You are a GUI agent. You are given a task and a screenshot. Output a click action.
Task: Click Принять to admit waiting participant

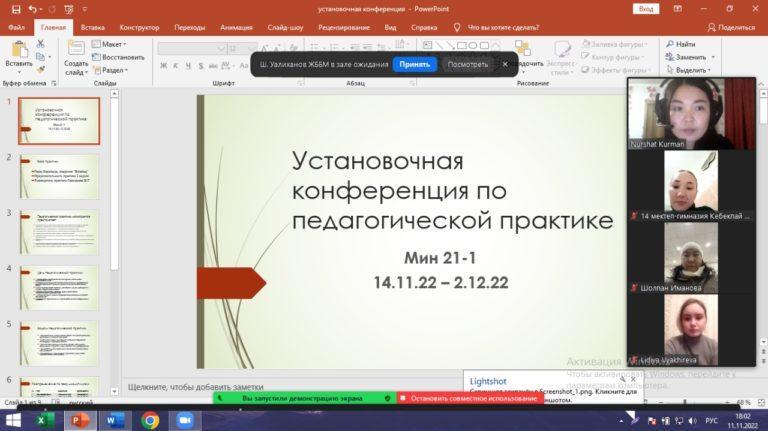click(x=414, y=64)
